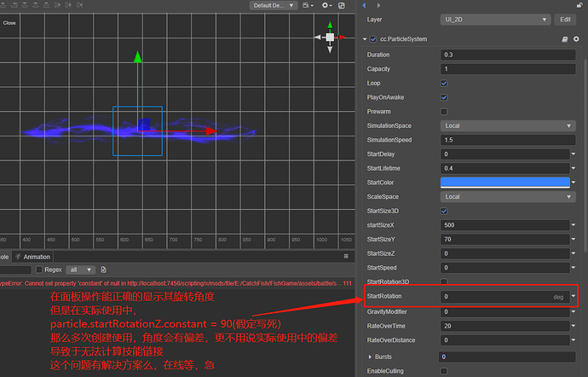This screenshot has height=377, width=588.
Task: Click the SimulationSpeed field showing 1.5
Action: [x=508, y=140]
